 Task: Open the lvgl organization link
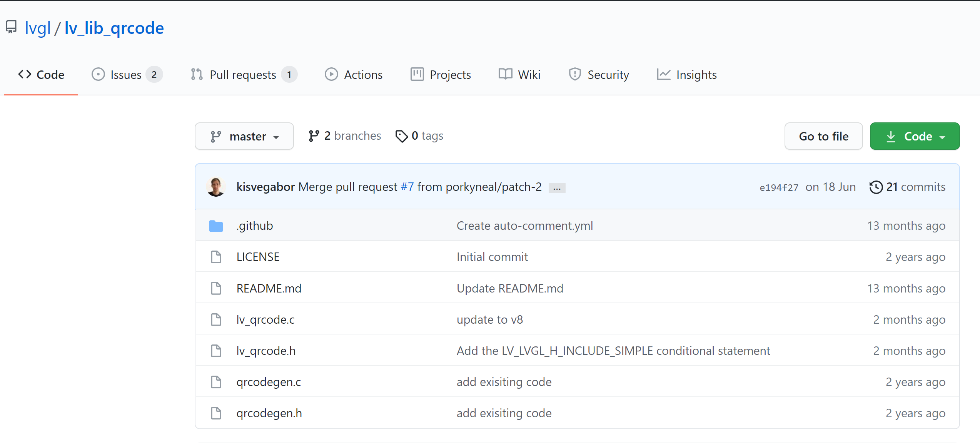click(x=38, y=28)
